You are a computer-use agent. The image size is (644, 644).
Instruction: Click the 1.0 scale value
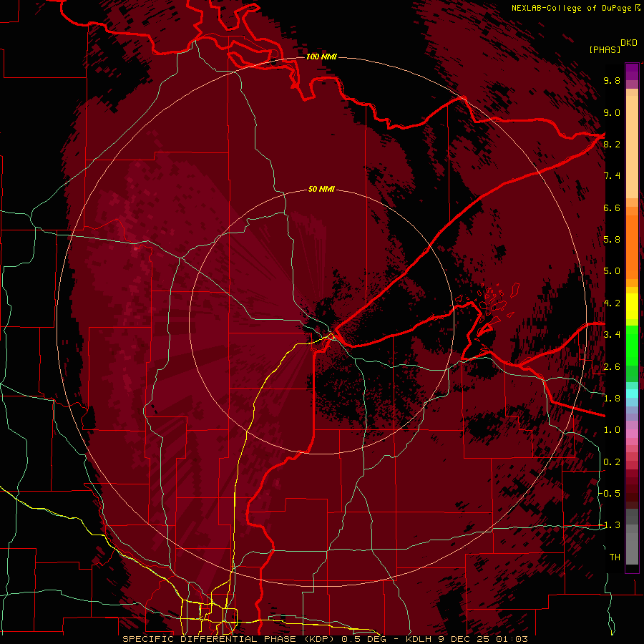(x=612, y=430)
